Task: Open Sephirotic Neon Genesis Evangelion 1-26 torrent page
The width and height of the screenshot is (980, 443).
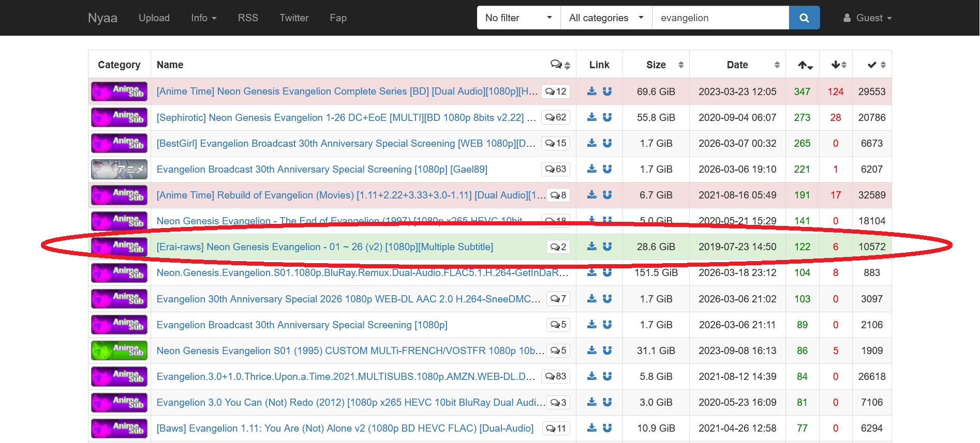Action: click(x=346, y=117)
